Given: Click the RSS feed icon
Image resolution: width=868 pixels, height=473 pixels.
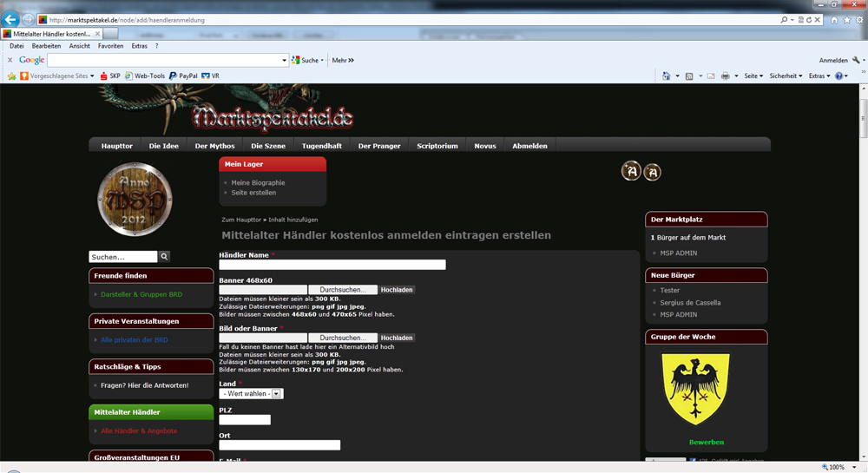Looking at the screenshot, I should tap(688, 76).
